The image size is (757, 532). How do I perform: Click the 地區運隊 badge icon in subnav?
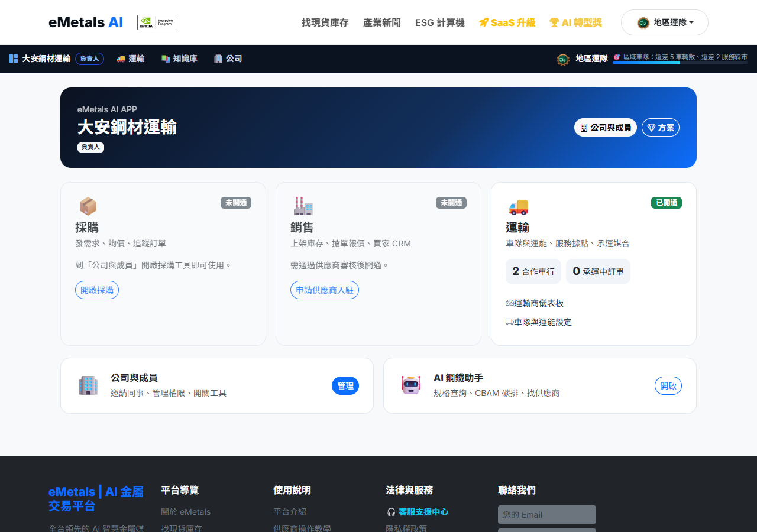(x=563, y=59)
